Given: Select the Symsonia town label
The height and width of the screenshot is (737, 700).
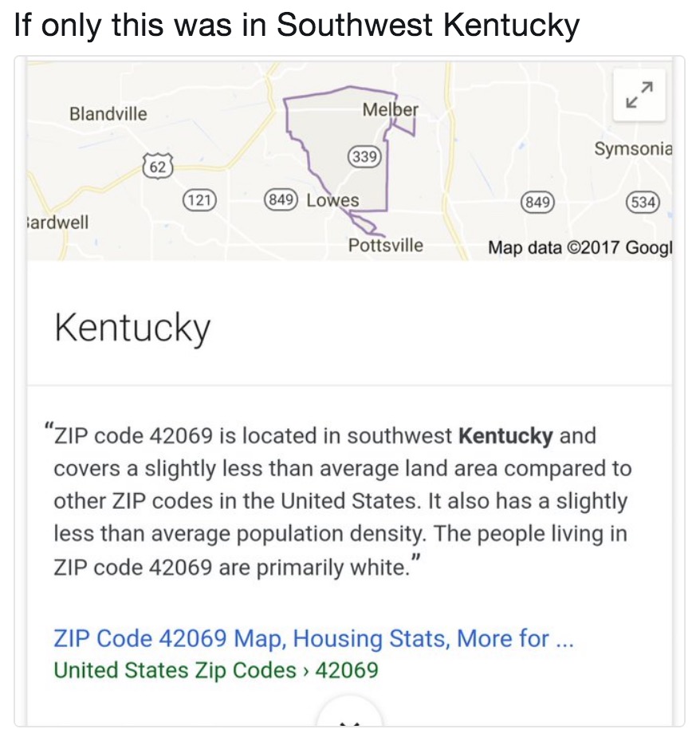Looking at the screenshot, I should click(634, 146).
